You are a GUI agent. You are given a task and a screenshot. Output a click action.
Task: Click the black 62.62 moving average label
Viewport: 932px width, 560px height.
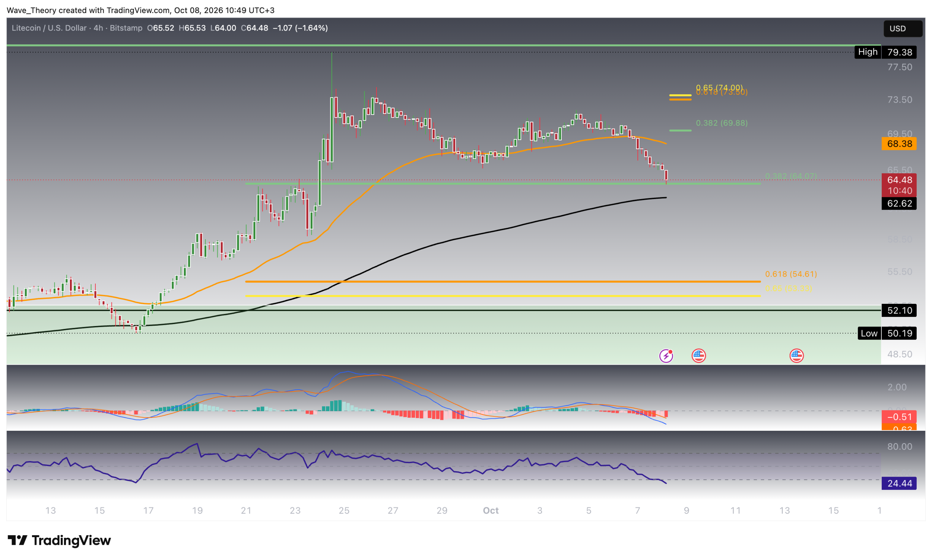[899, 203]
